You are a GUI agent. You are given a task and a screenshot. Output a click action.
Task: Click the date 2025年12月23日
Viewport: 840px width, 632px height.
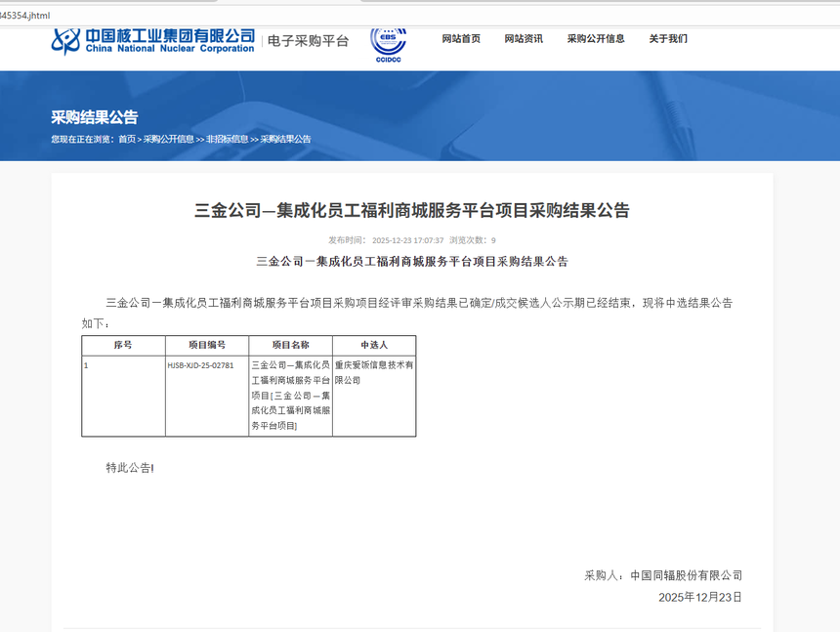[x=700, y=597]
